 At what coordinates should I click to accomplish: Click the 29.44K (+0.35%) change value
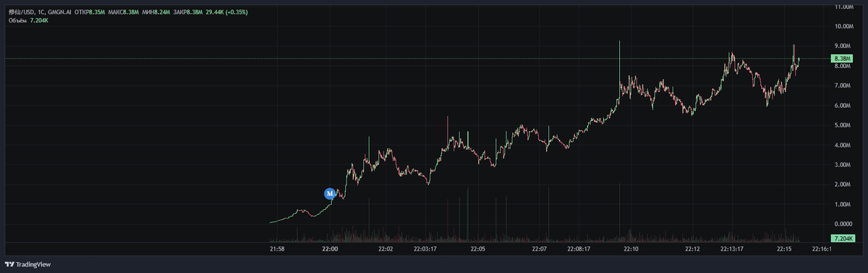(226, 12)
